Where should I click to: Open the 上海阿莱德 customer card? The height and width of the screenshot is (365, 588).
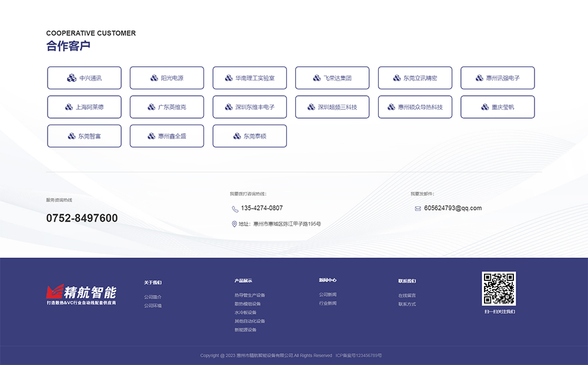point(84,107)
